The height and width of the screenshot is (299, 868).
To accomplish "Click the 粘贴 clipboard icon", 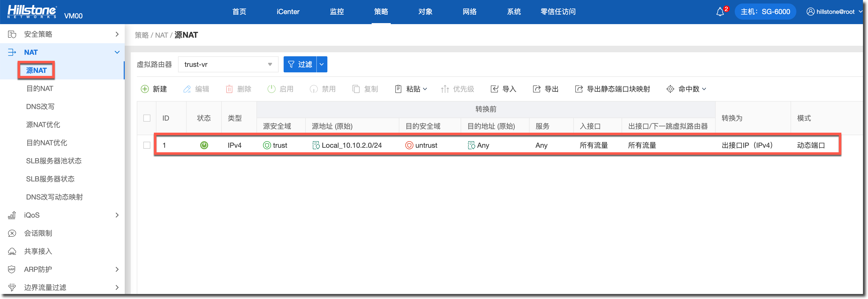I will 398,89.
